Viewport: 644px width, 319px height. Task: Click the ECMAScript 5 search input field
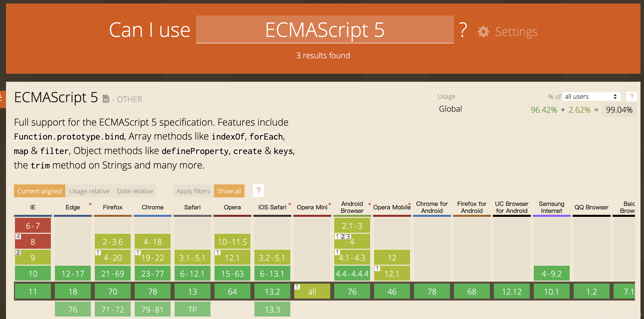point(324,29)
